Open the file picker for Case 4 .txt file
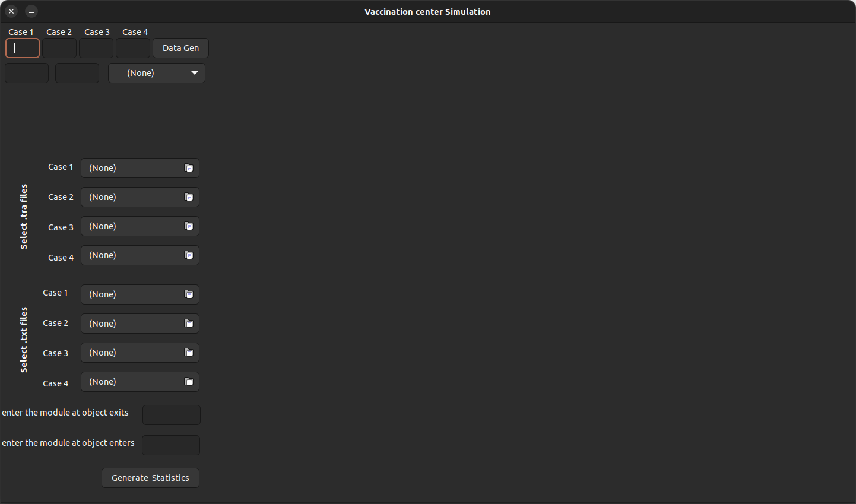This screenshot has width=856, height=504. click(189, 381)
